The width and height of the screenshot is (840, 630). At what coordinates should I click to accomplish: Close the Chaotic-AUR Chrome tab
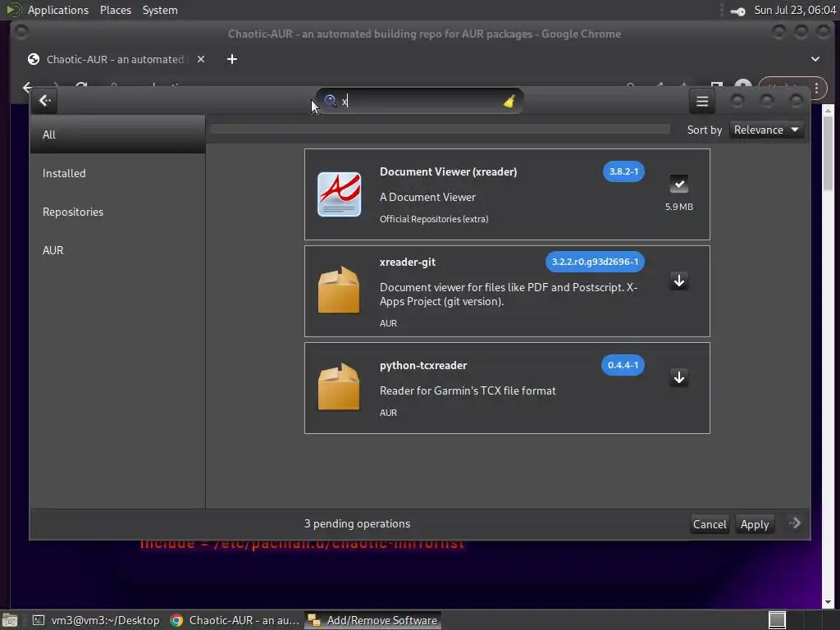click(x=201, y=59)
